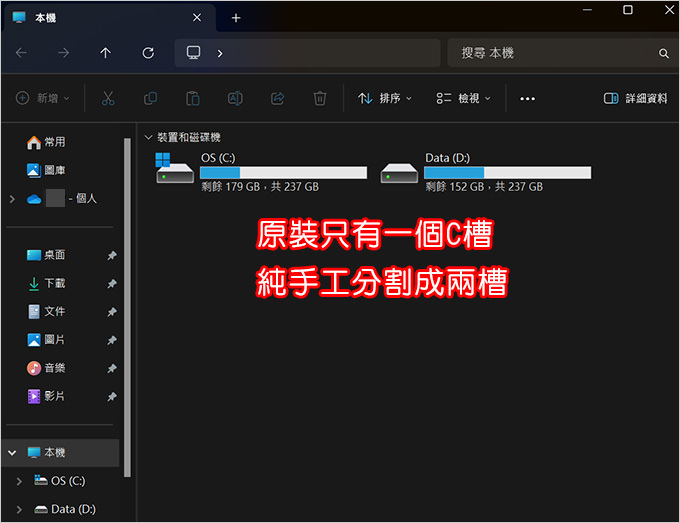Viewport: 680px width, 523px height.
Task: Open 文件 documents quick access
Action: pyautogui.click(x=46, y=311)
